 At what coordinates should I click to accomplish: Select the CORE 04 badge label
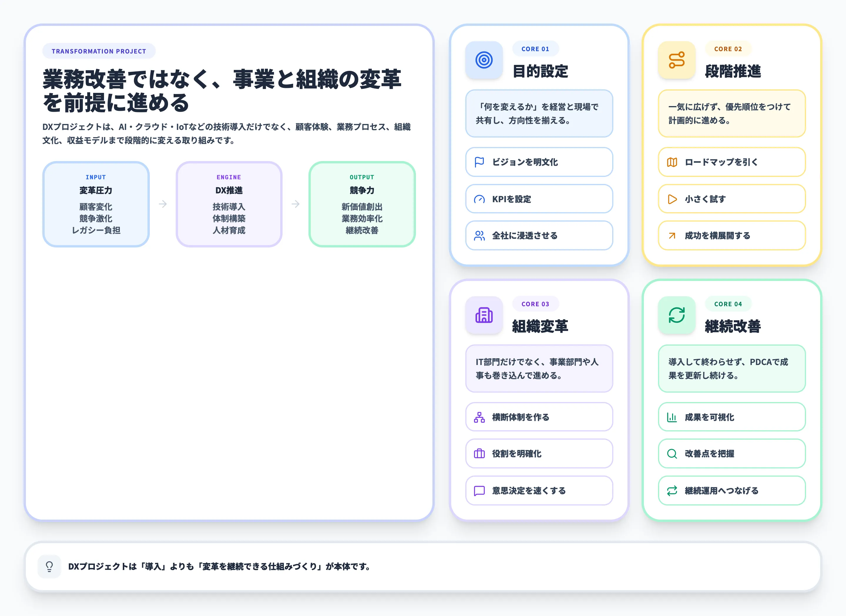[728, 304]
